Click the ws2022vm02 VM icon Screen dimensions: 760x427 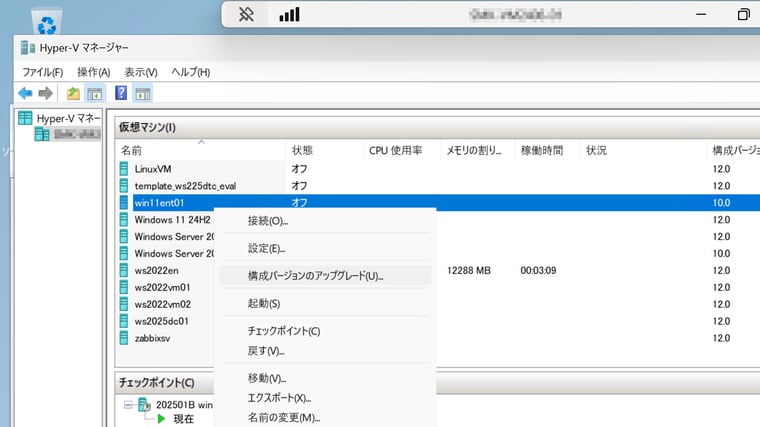(x=124, y=304)
